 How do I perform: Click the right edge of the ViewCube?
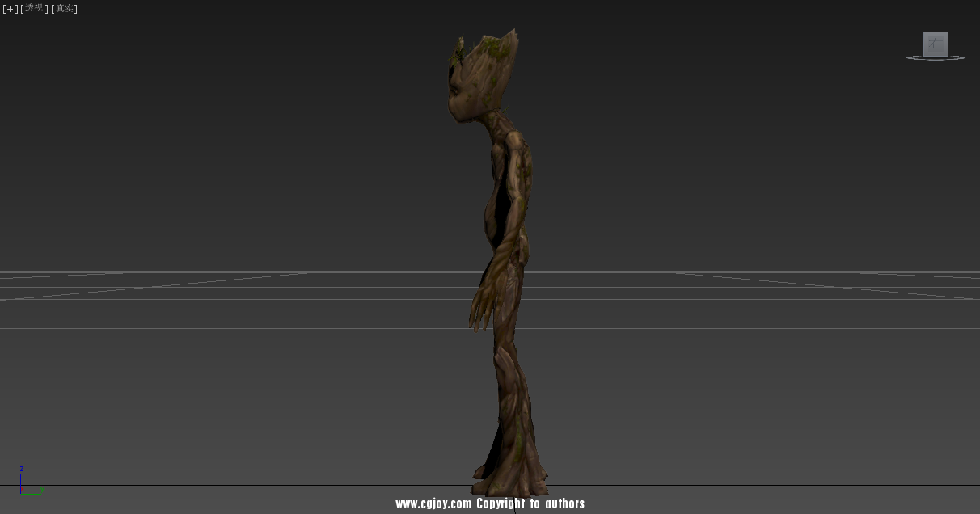pos(947,44)
